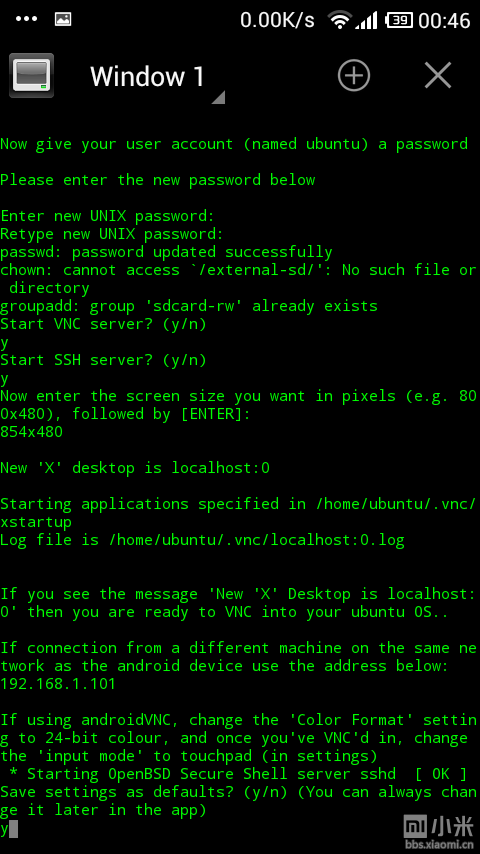This screenshot has width=480, height=854.
Task: Tap the picture notification icon in status bar
Action: pos(63,19)
